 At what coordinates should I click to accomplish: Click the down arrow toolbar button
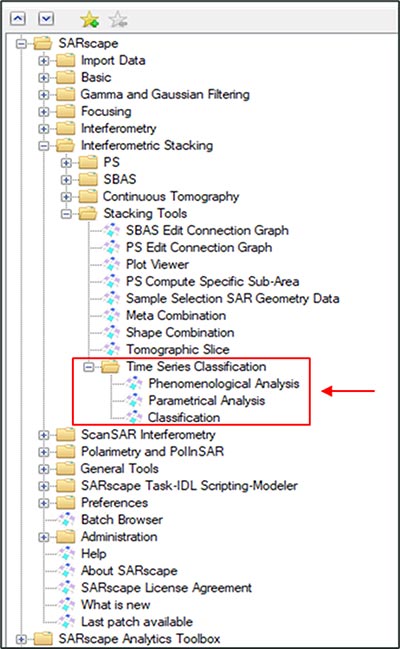46,19
